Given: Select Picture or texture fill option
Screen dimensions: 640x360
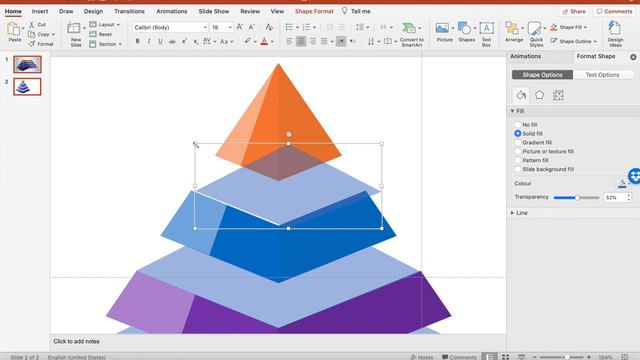Looking at the screenshot, I should click(518, 151).
